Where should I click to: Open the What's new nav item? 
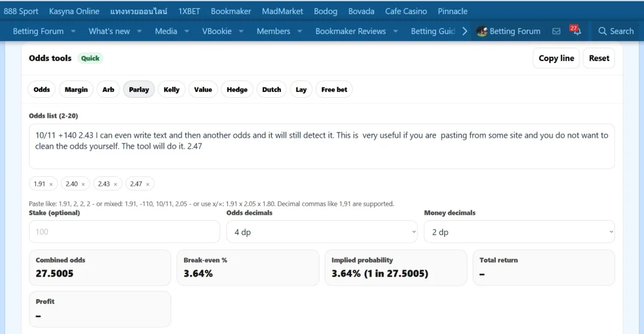(109, 31)
